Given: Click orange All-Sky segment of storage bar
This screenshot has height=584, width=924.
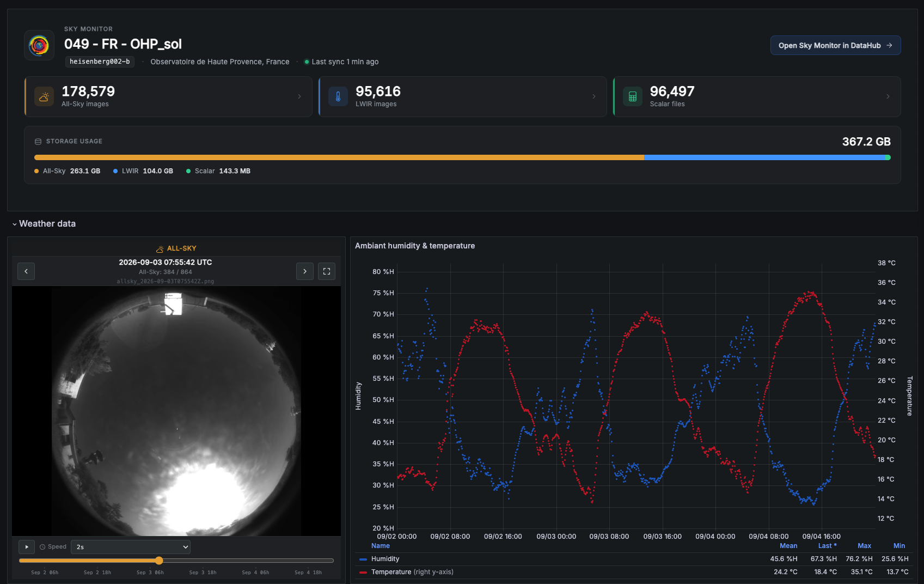Looking at the screenshot, I should point(339,157).
